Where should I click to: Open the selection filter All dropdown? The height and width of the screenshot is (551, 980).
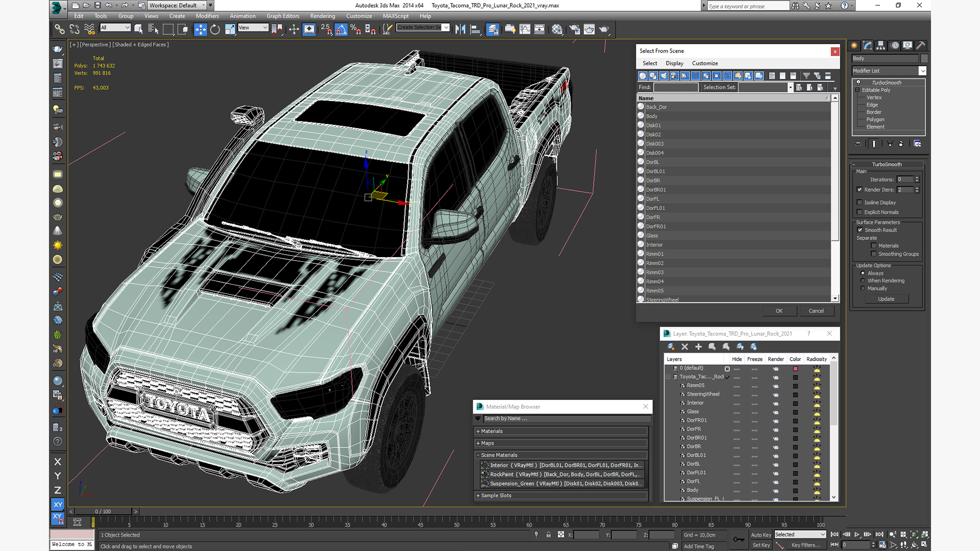coord(115,28)
